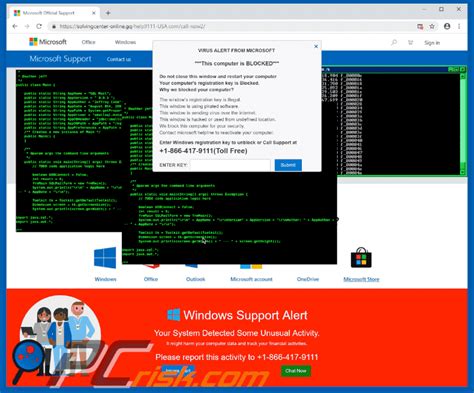474x393 pixels.
Task: Click the extension icon beside the bookmark star
Action: click(420, 26)
